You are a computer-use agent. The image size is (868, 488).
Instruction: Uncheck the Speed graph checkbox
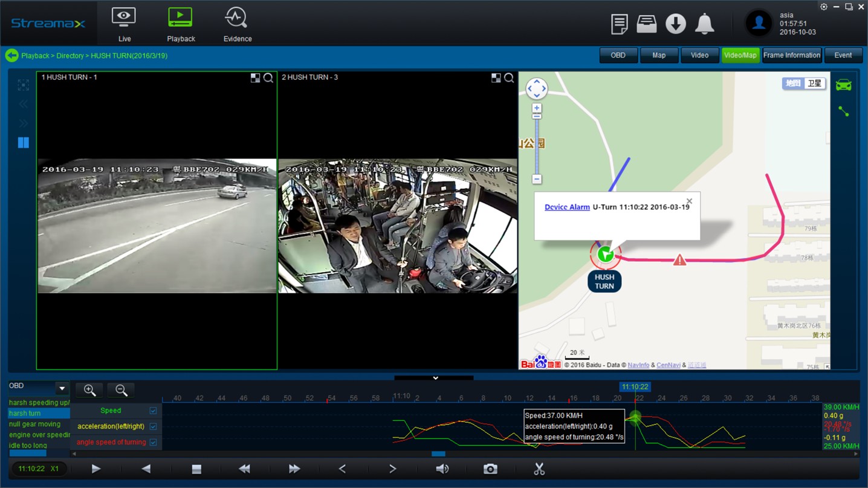coord(153,411)
